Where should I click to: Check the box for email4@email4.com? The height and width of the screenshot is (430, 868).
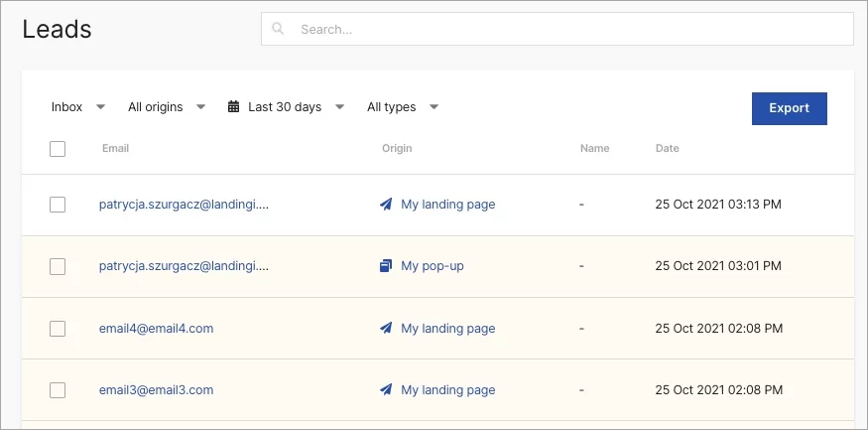[x=58, y=329]
